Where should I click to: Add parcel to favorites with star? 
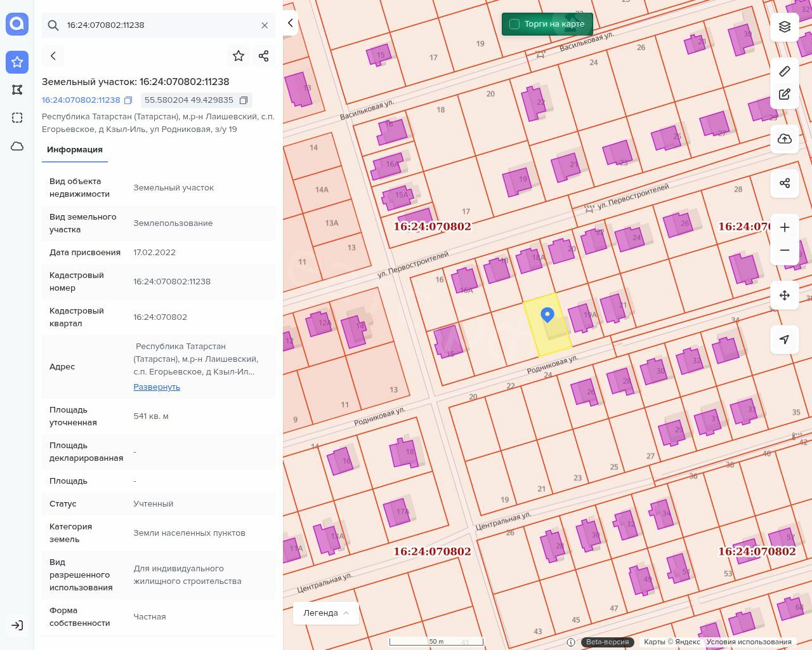pos(239,56)
